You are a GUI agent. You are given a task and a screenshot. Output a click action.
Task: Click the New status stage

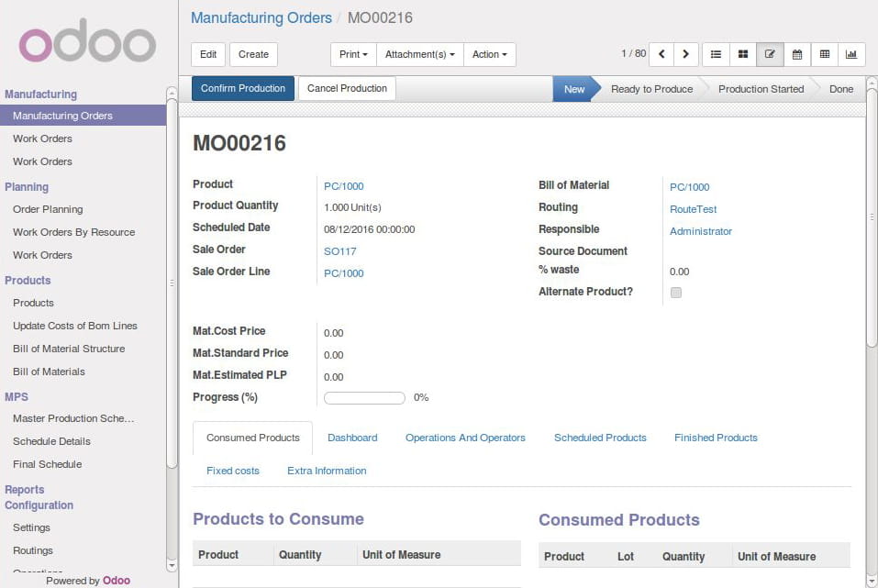click(x=574, y=89)
